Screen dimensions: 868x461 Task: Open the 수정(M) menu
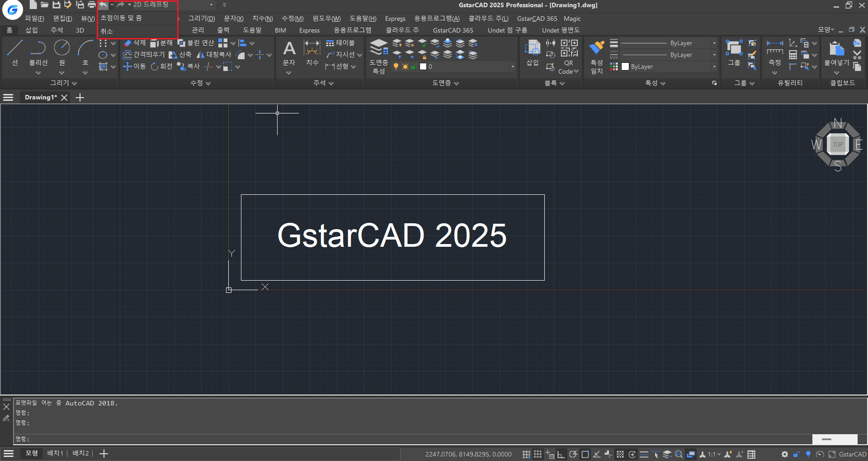point(292,19)
